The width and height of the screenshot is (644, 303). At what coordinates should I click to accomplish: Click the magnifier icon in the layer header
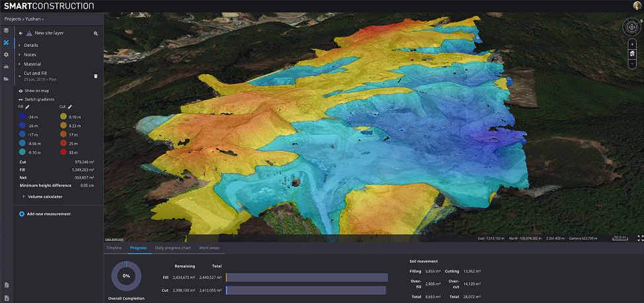click(95, 33)
